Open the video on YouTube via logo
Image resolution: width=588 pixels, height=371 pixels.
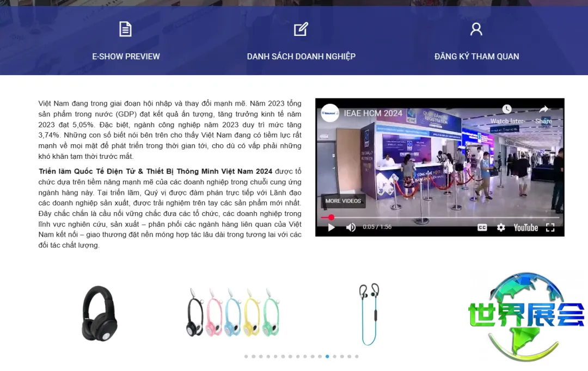[525, 227]
